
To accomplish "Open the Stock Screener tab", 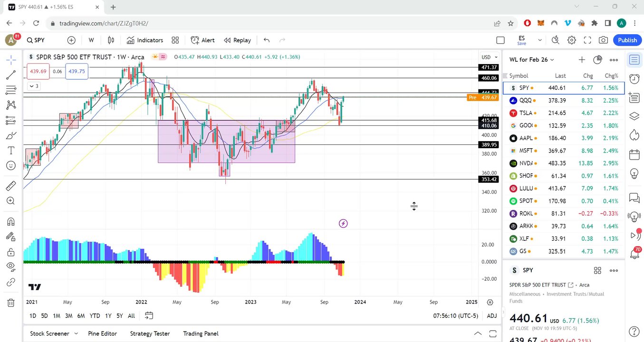I will (x=49, y=333).
